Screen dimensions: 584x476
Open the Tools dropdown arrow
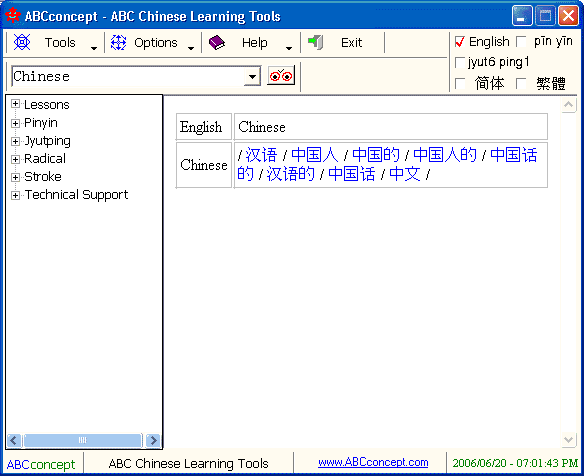tap(94, 48)
